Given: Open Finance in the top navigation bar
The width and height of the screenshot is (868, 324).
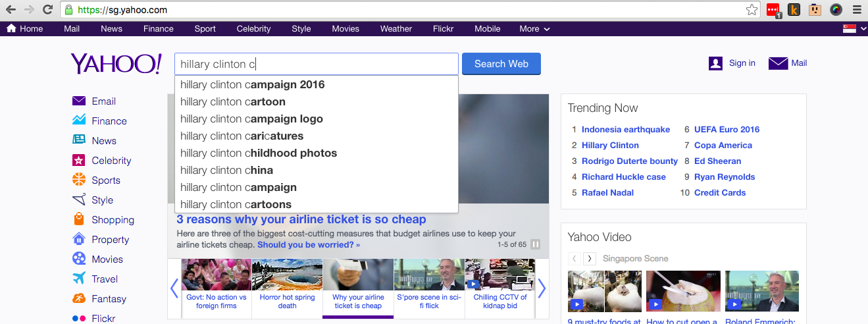Looking at the screenshot, I should point(159,29).
